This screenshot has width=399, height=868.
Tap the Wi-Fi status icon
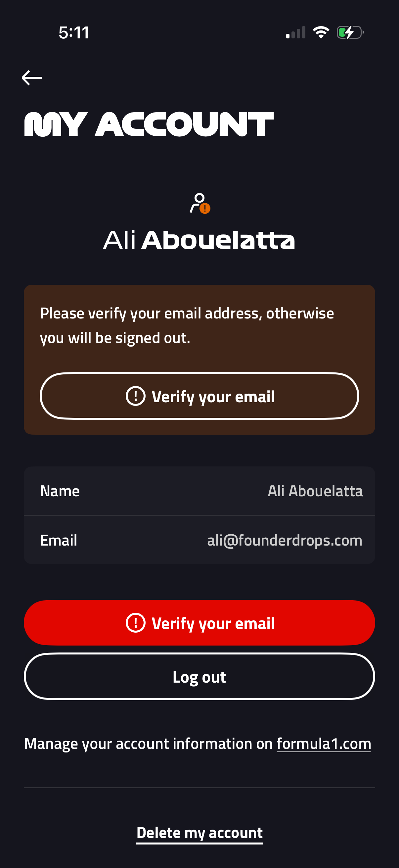coord(321,32)
